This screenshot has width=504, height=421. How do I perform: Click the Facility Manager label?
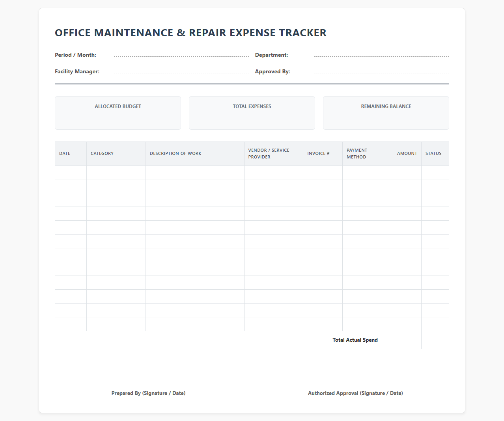[x=77, y=71]
